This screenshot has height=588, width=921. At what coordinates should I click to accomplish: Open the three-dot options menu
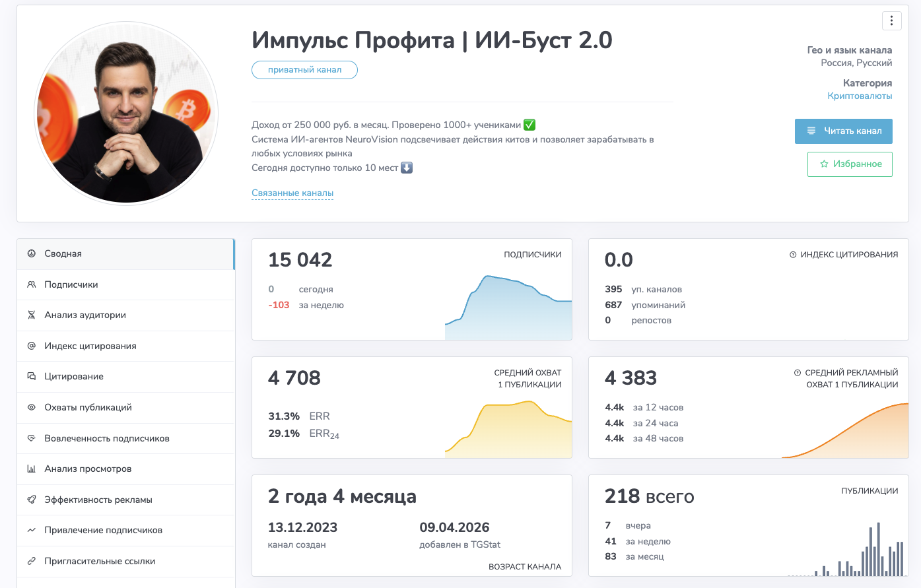click(891, 21)
